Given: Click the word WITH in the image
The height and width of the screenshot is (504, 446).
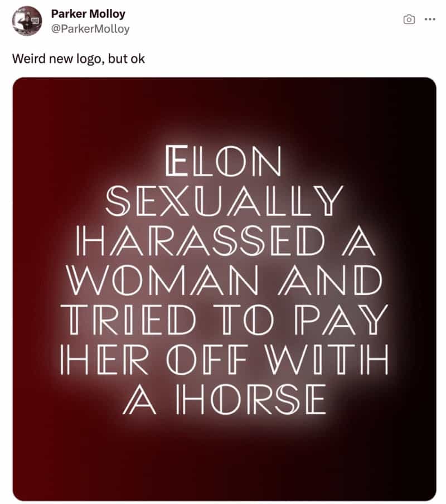Looking at the screenshot, I should (328, 360).
